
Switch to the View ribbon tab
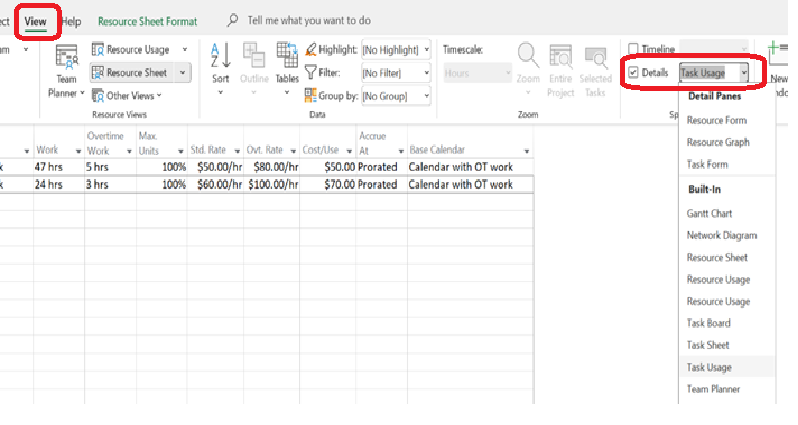pyautogui.click(x=35, y=21)
